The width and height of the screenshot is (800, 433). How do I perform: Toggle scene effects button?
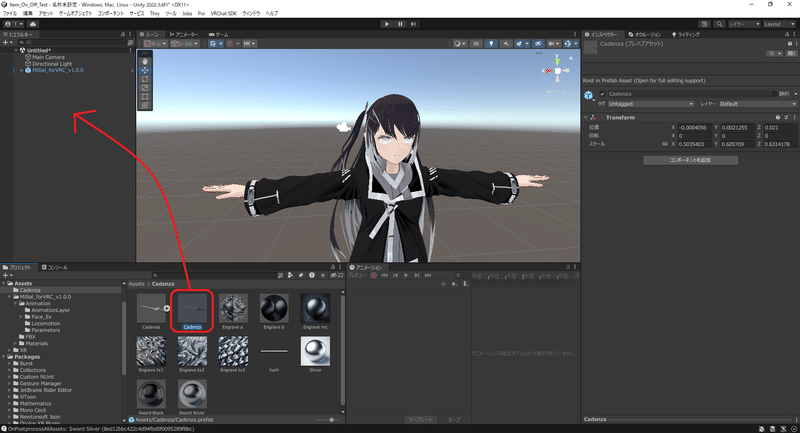coord(521,44)
